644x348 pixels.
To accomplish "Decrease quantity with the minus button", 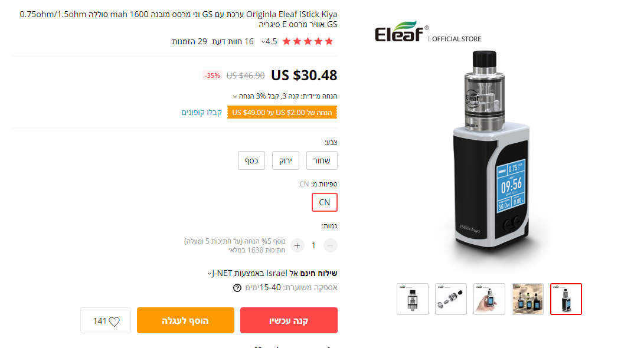I will (x=330, y=245).
